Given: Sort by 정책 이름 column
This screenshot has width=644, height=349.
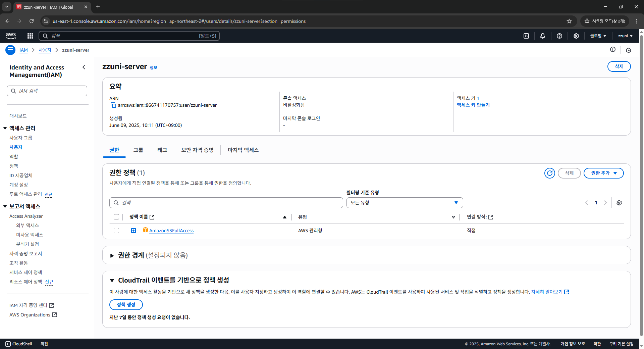Looking at the screenshot, I should (x=285, y=217).
